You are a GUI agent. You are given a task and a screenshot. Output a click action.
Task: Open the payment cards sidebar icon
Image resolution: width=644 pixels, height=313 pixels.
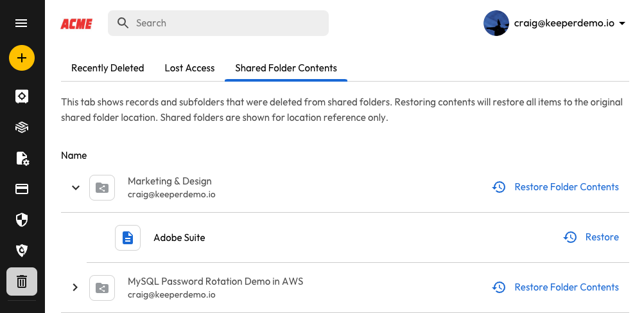[21, 189]
